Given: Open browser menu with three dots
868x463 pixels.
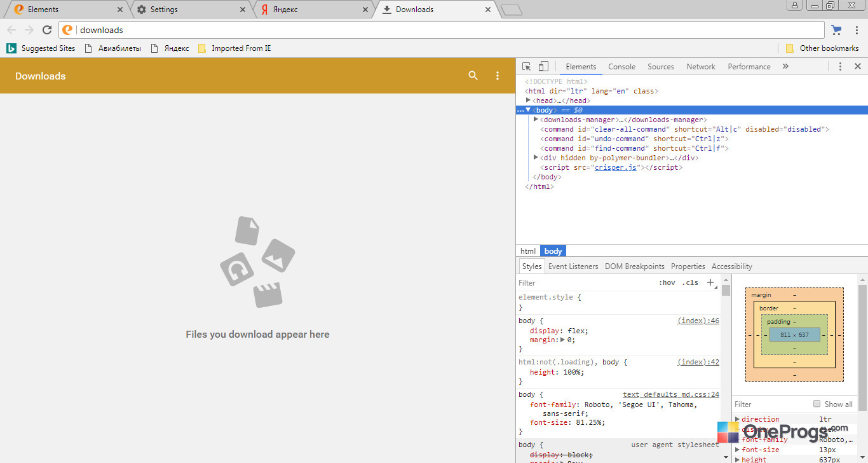Looking at the screenshot, I should click(x=855, y=30).
